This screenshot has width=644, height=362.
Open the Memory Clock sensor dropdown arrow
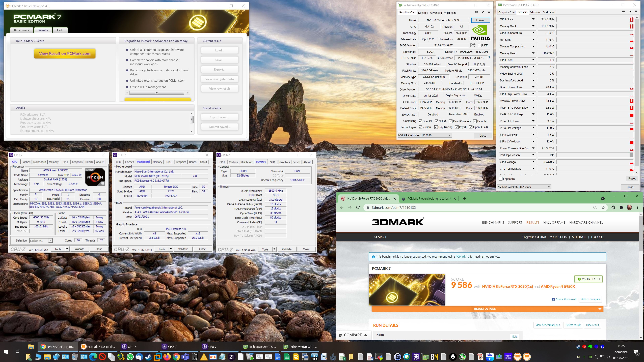click(533, 26)
